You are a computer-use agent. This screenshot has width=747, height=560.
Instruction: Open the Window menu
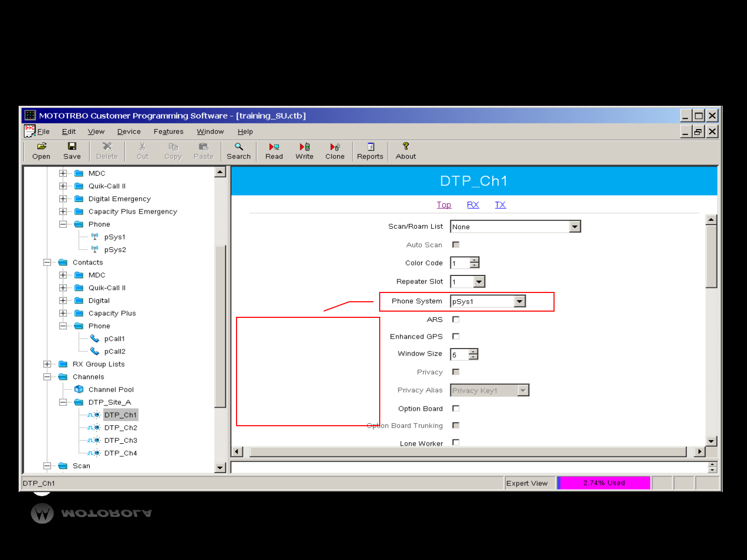(210, 132)
